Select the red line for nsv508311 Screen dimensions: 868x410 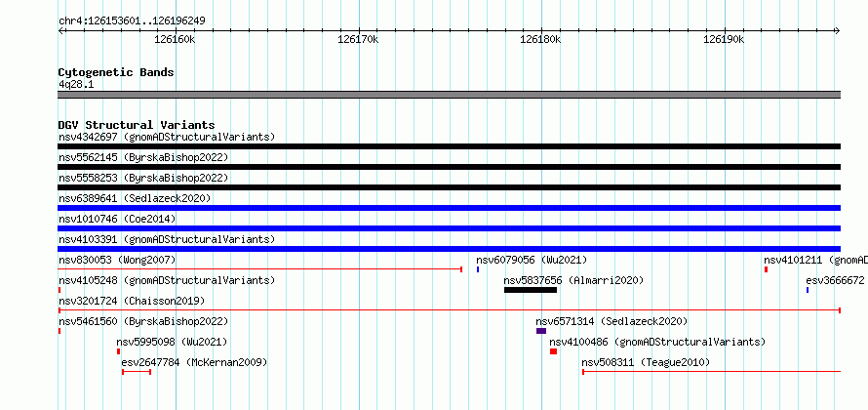pos(711,372)
